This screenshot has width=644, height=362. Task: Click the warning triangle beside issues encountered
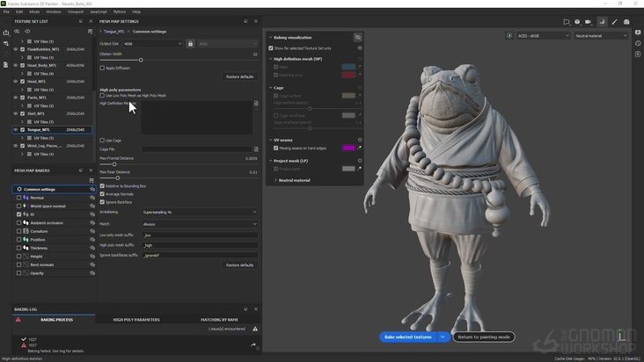[255, 329]
